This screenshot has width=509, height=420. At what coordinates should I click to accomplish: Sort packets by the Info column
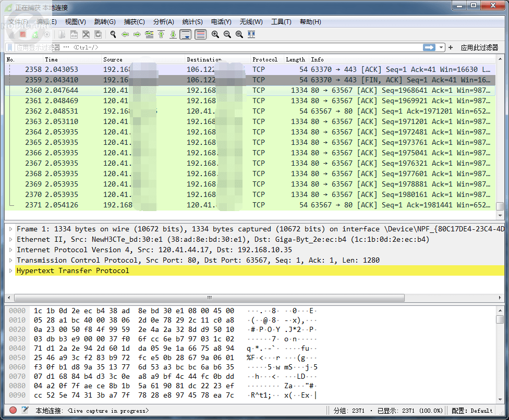[x=402, y=59]
